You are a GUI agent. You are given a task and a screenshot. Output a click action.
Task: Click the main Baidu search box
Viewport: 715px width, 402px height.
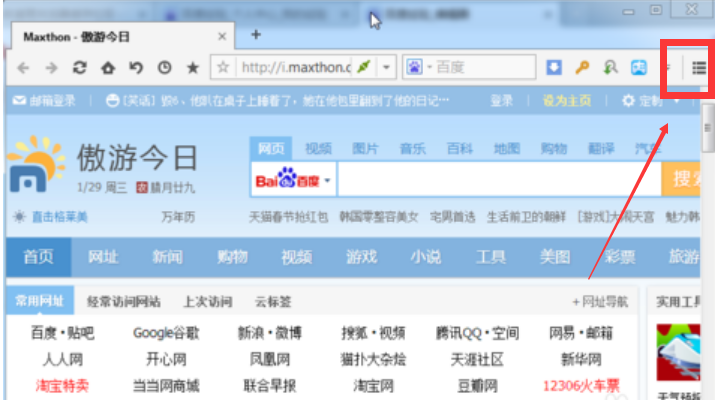click(499, 180)
